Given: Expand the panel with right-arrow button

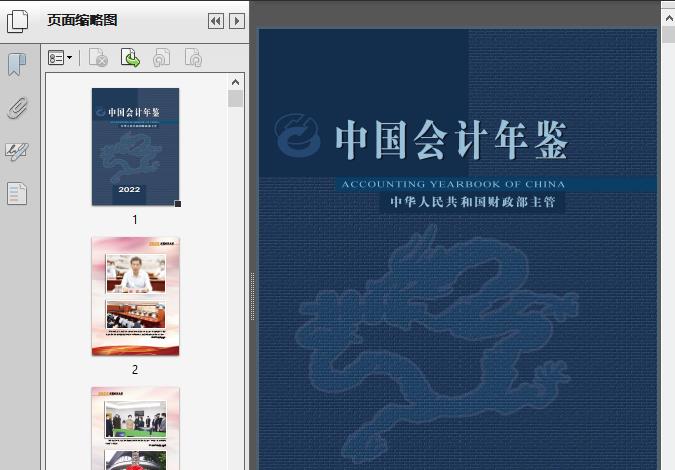Looking at the screenshot, I should click(x=237, y=21).
